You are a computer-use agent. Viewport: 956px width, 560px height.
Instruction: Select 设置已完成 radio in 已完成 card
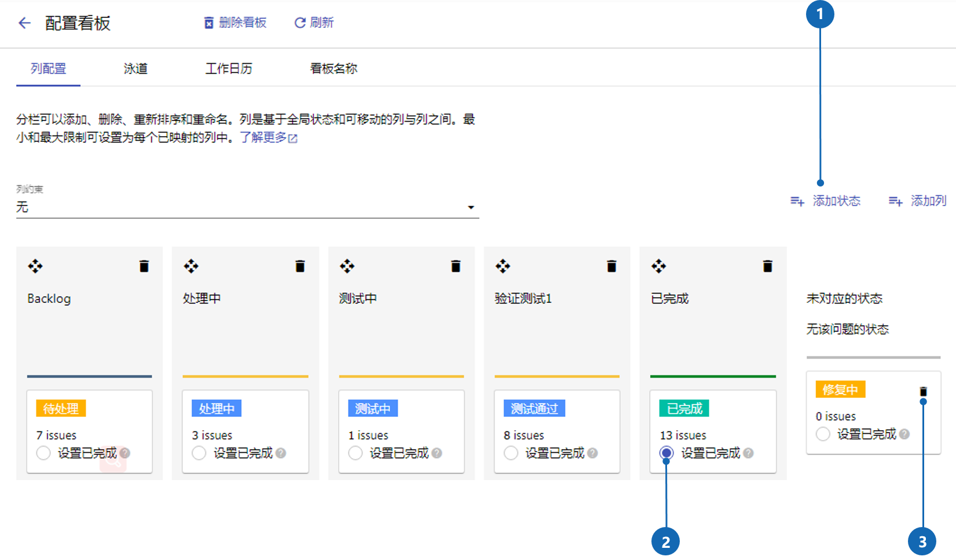tap(666, 453)
